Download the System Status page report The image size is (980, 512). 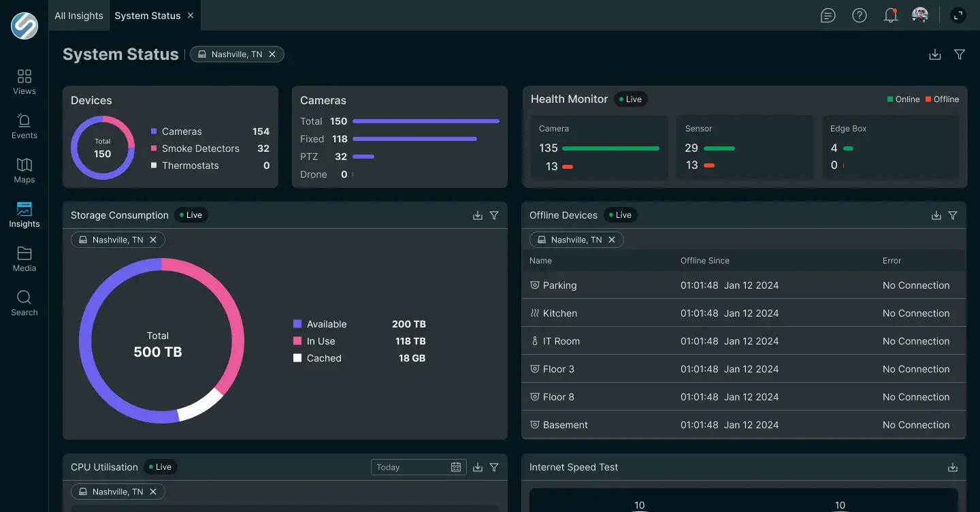(x=935, y=54)
